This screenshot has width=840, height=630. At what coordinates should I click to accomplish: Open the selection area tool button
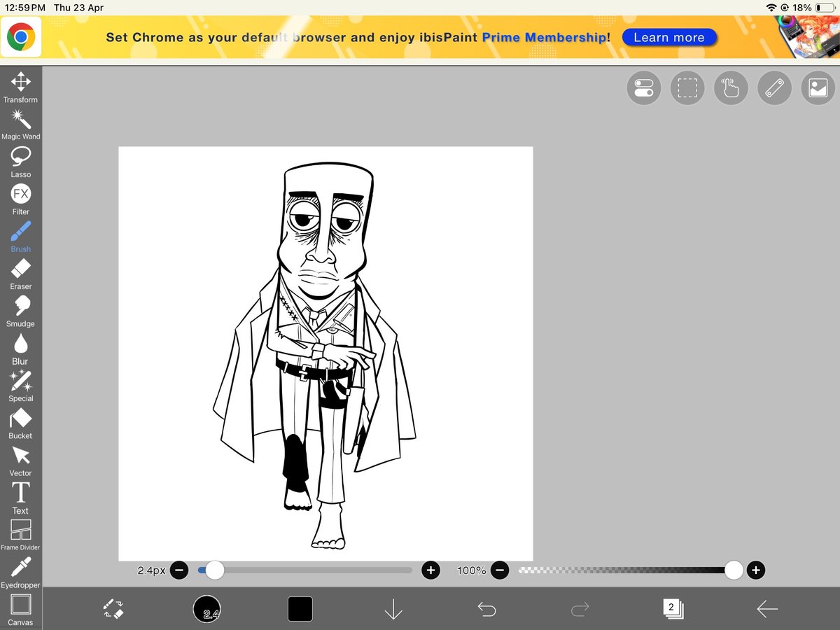click(x=687, y=88)
